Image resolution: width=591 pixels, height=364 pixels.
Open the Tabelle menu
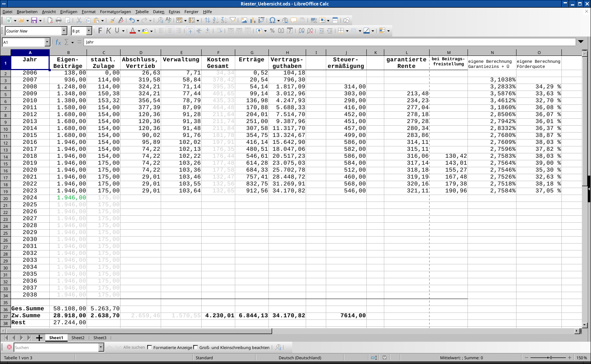[142, 12]
